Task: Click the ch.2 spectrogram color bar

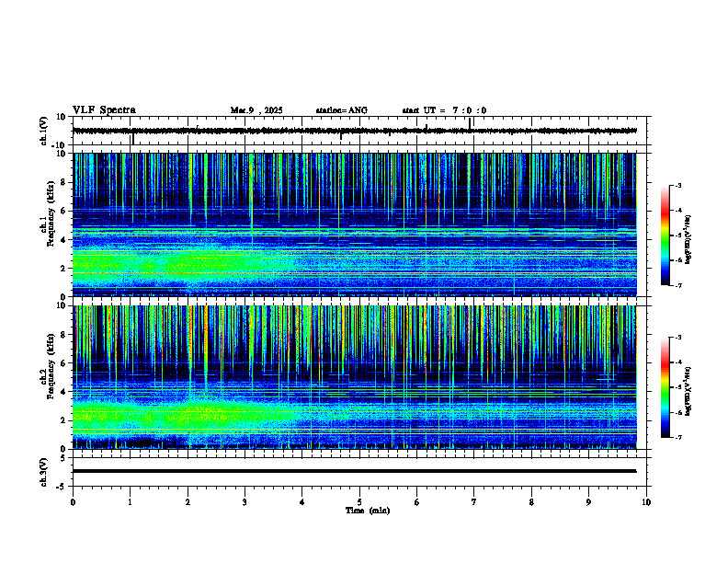Action: point(665,387)
